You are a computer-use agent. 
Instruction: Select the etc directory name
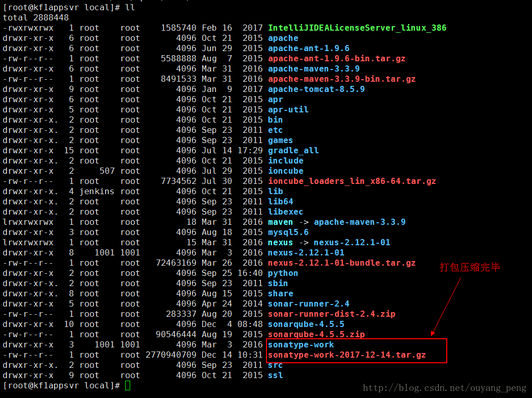pos(276,130)
